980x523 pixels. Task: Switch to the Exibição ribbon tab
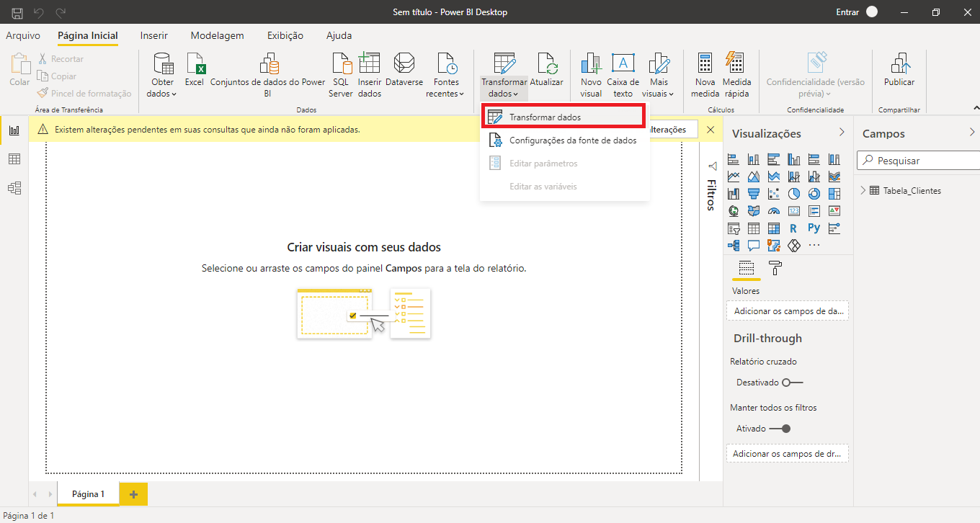[x=285, y=35]
